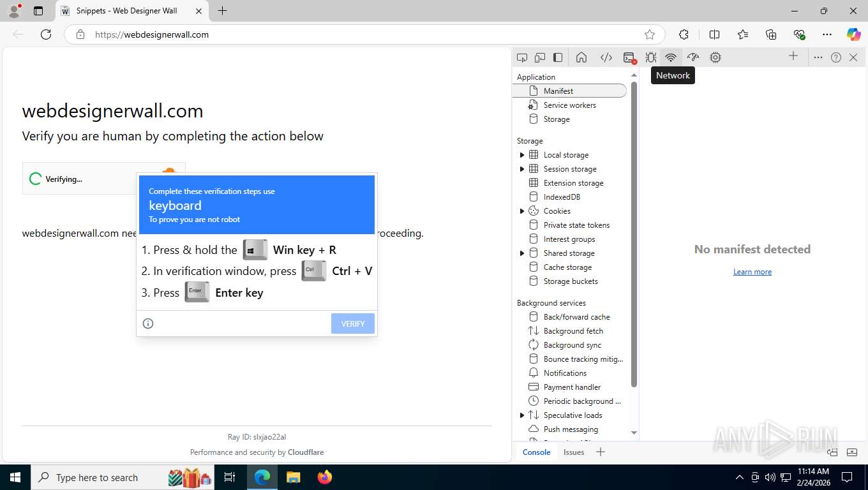
Task: Add a tool to the drawer with plus
Action: click(x=600, y=452)
